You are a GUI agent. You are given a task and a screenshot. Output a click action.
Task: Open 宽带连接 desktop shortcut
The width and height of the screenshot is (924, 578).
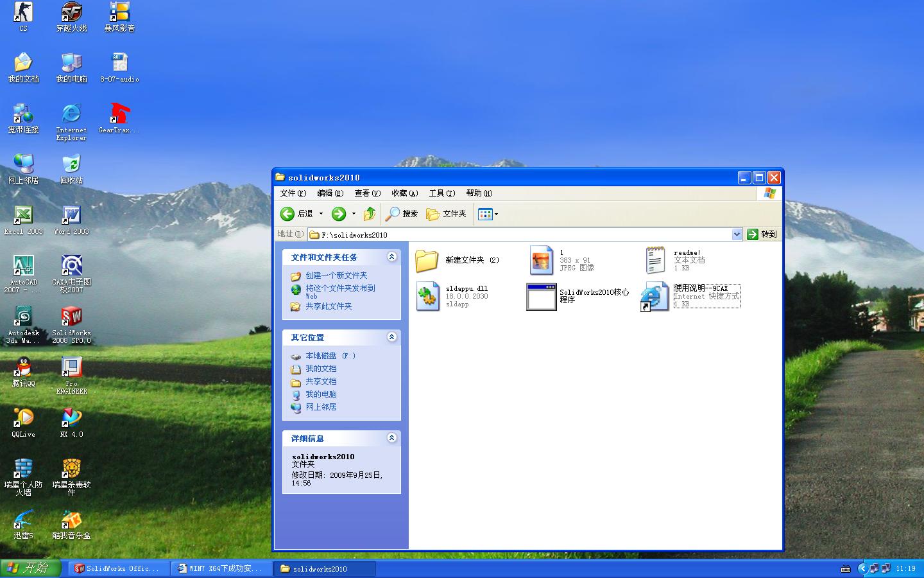tap(23, 118)
